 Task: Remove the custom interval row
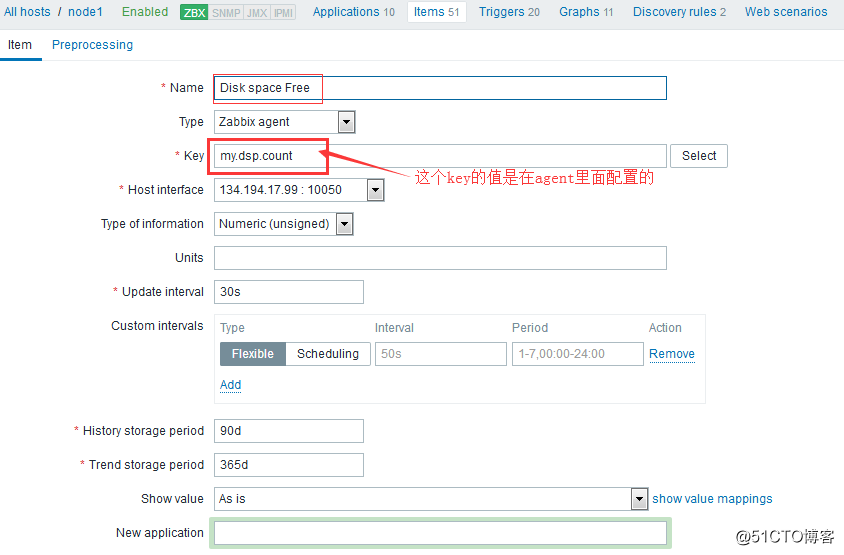(x=672, y=354)
